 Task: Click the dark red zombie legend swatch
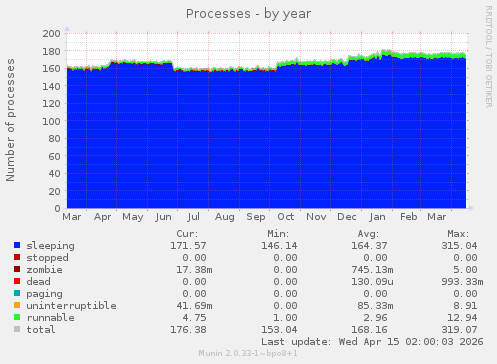point(17,269)
